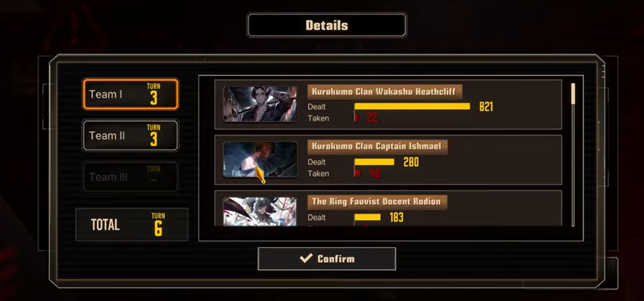Select the dimmed Team III tab

pyautogui.click(x=130, y=177)
